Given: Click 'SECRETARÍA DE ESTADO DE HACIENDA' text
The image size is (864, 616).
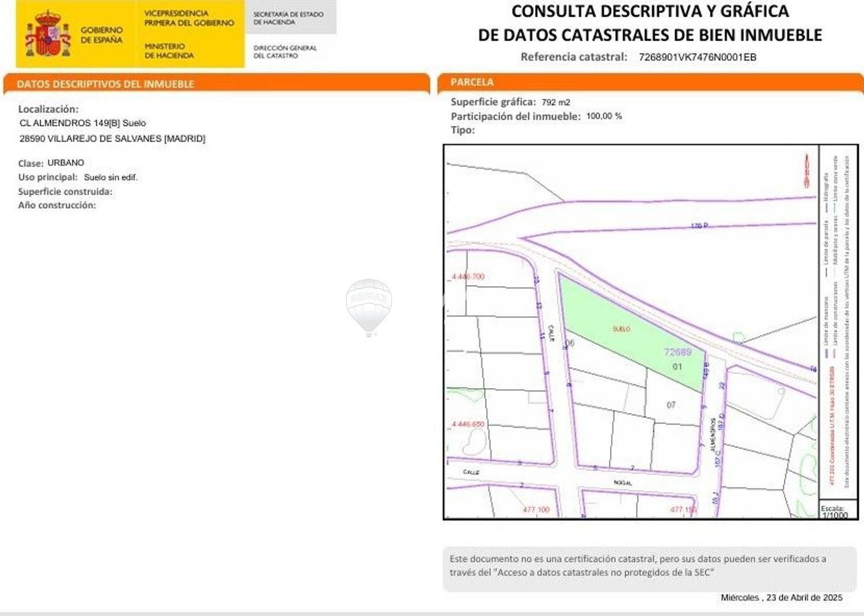Looking at the screenshot, I should (x=288, y=18).
